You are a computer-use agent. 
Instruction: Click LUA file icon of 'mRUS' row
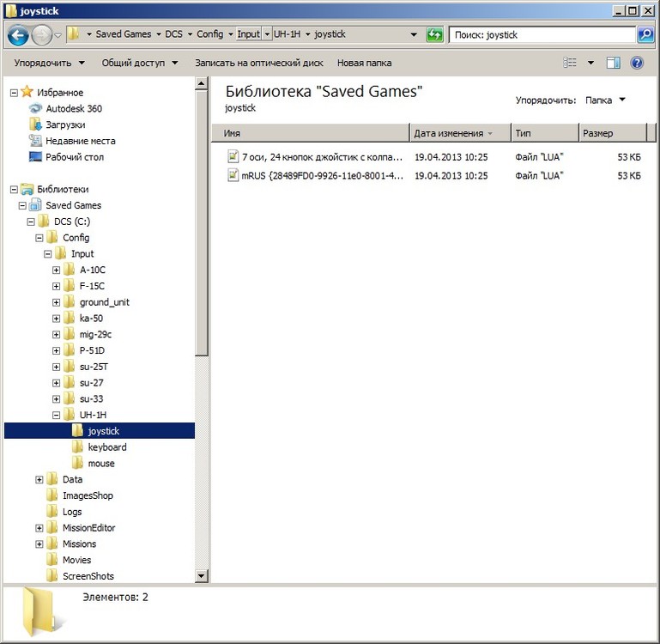point(233,175)
